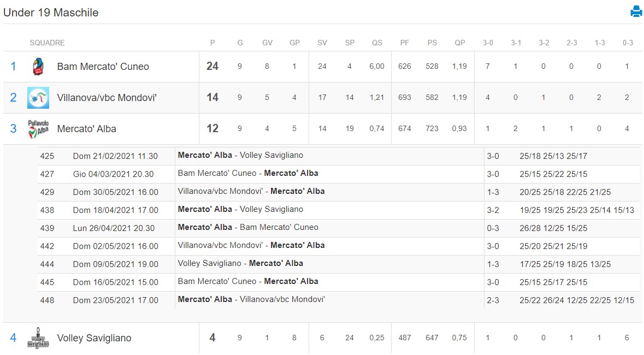Expand the Bam Mercato' Cuneo row

[x=322, y=67]
